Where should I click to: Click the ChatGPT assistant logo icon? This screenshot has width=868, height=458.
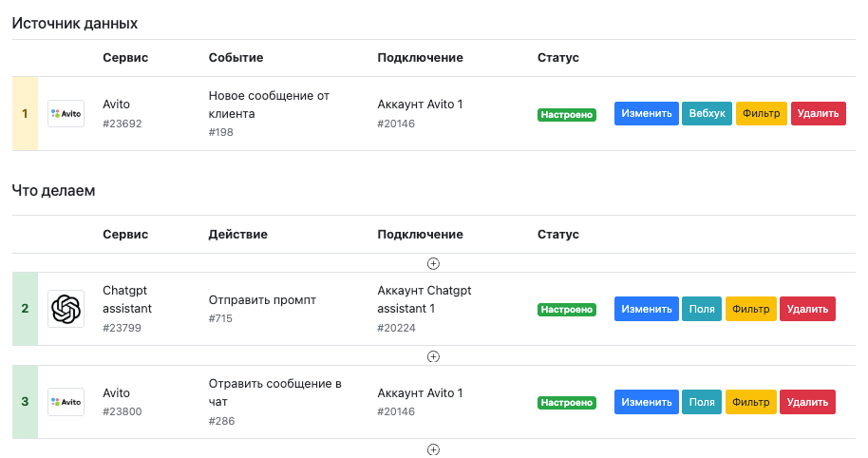click(66, 309)
